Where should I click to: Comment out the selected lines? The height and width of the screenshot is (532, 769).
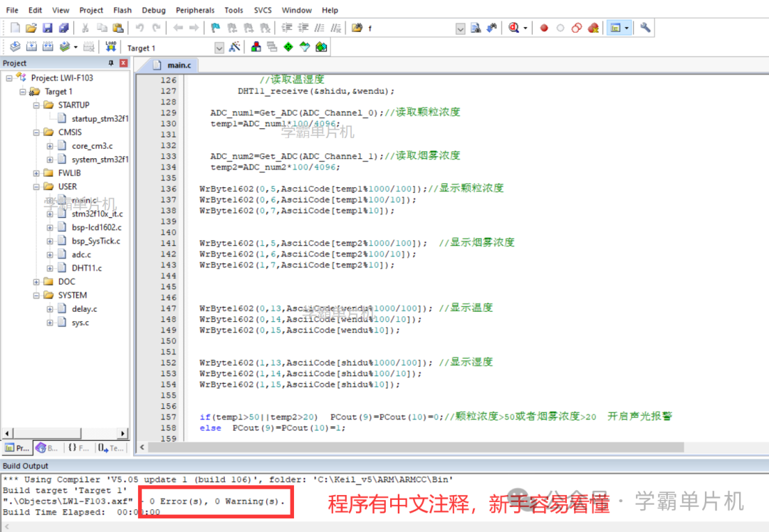[319, 28]
